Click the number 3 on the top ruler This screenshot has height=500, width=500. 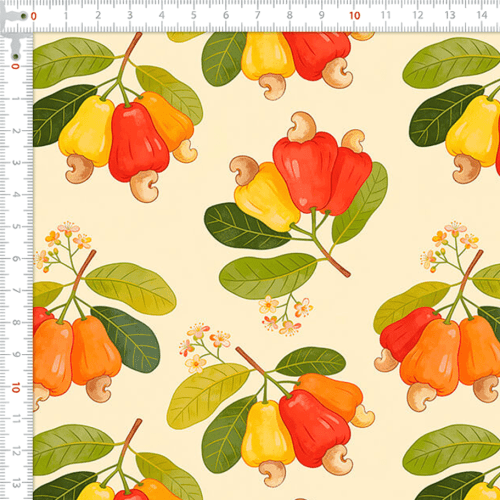[x=130, y=15]
